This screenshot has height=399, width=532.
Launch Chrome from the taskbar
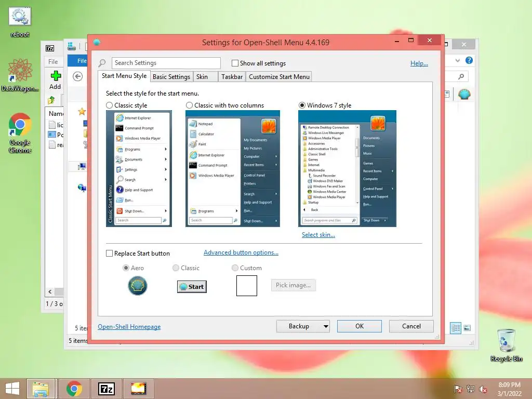coord(74,389)
